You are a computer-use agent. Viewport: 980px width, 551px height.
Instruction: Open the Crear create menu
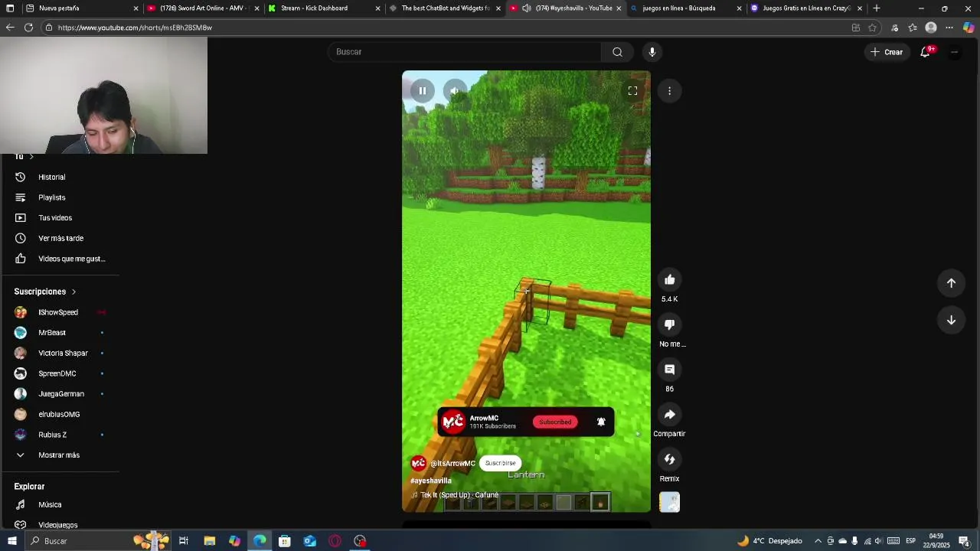[x=887, y=52]
